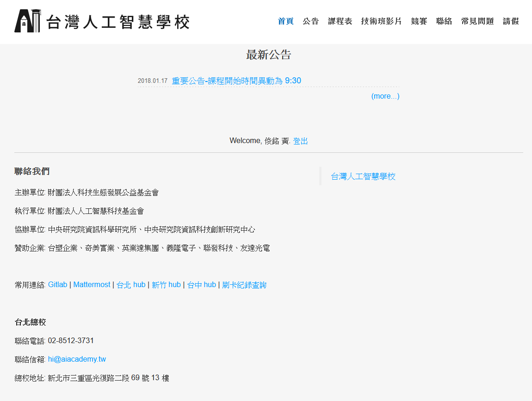
Task: Open the 9:30 course time announcement
Action: point(236,81)
